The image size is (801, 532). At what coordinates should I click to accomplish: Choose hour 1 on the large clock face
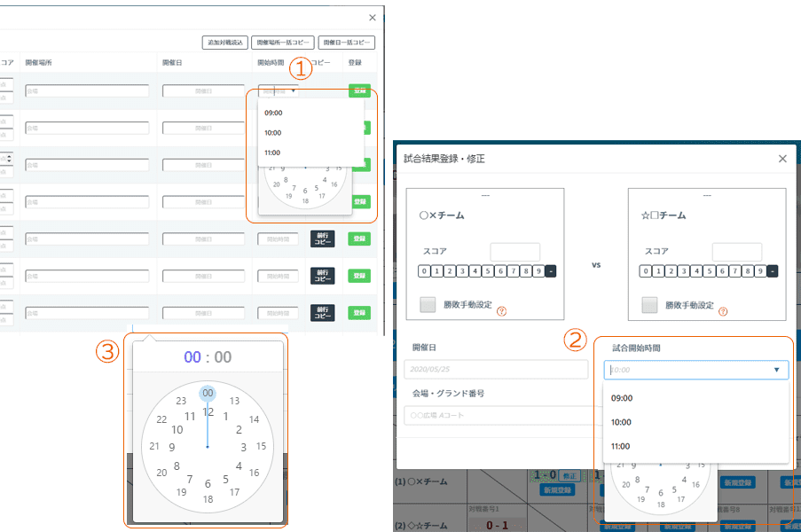coord(225,417)
